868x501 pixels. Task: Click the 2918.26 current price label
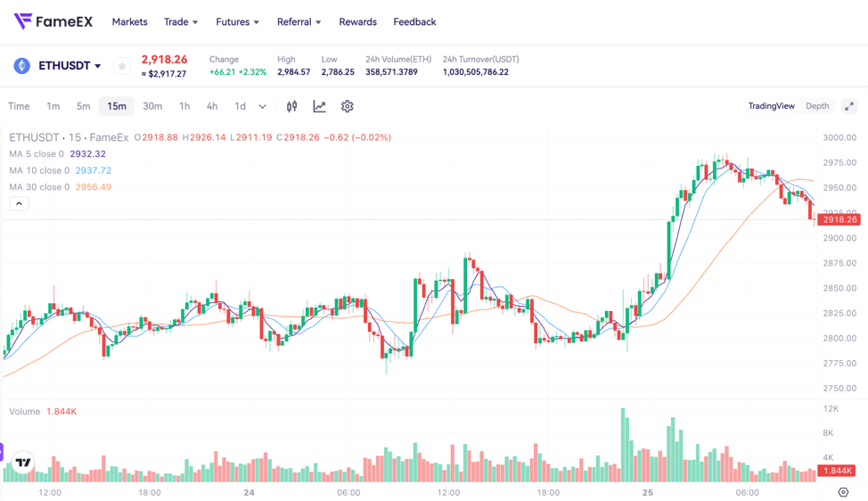839,219
